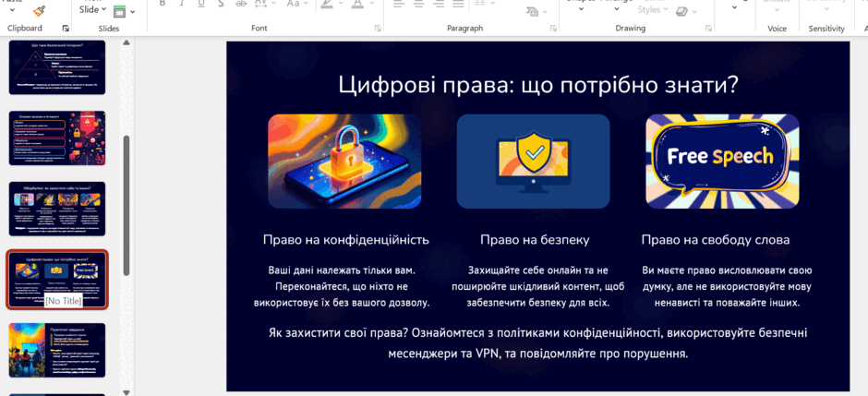Select the Free Speech image
This screenshot has width=868, height=396.
tap(722, 162)
